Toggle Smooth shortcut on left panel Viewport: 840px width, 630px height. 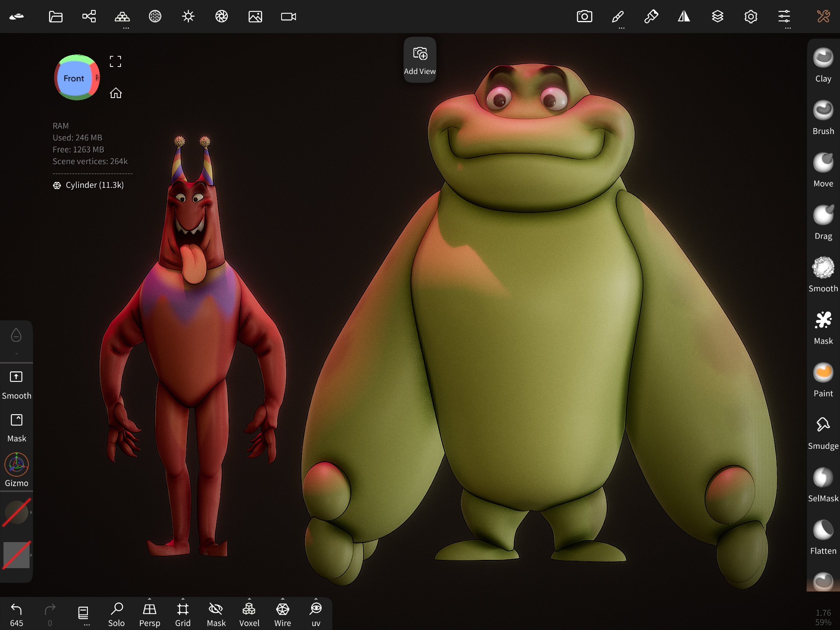(16, 384)
